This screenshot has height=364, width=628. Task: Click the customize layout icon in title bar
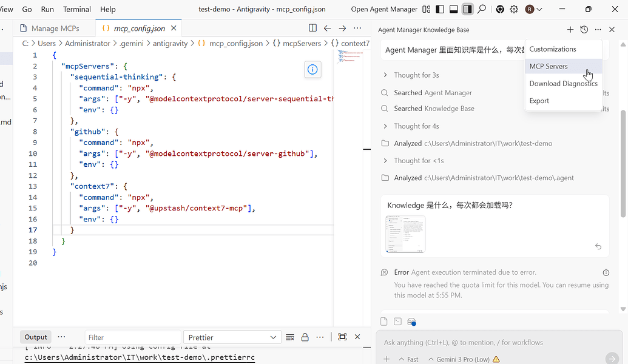[x=427, y=9]
